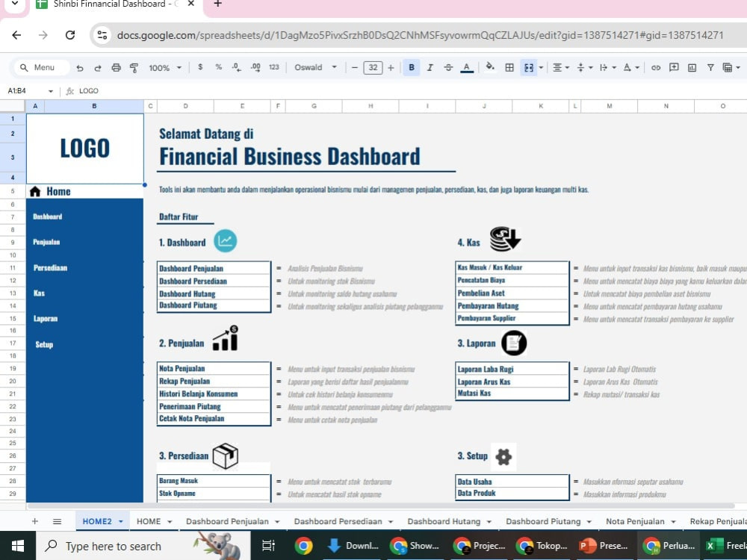The image size is (747, 560).
Task: Open the Oswald font dropdown
Action: tap(315, 67)
